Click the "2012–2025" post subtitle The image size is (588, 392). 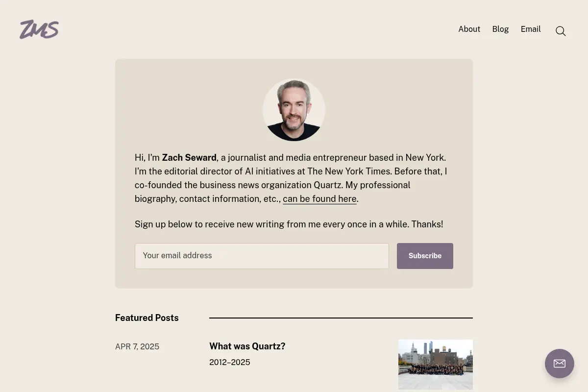click(230, 363)
